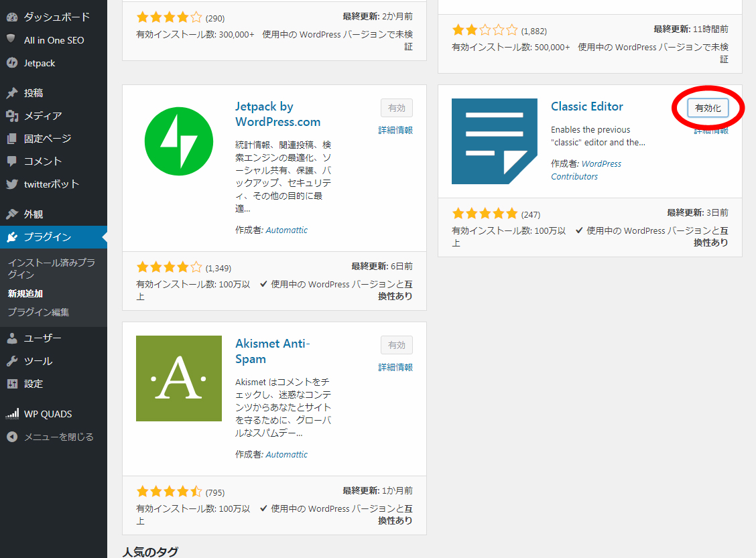Select インストール済みプラグイン submenu item

[51, 269]
